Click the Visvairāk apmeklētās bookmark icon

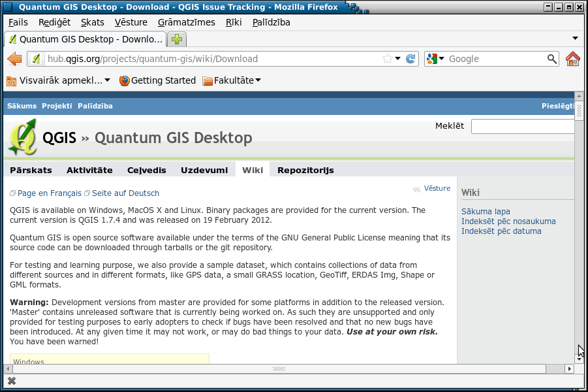click(x=12, y=81)
